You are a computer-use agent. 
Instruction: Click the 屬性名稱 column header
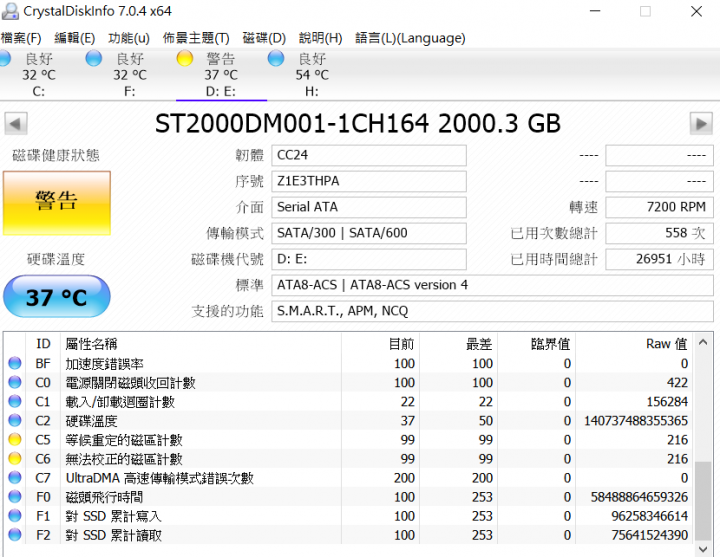(x=201, y=343)
